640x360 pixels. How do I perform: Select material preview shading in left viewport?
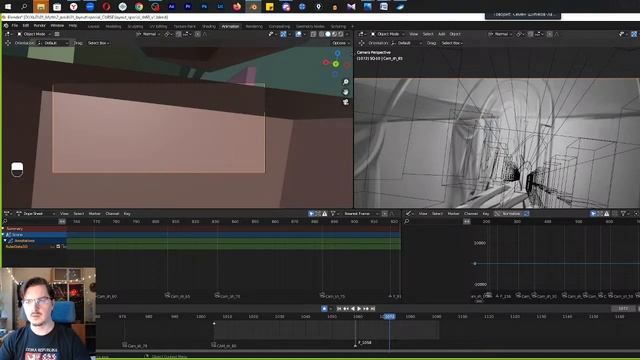coord(334,34)
